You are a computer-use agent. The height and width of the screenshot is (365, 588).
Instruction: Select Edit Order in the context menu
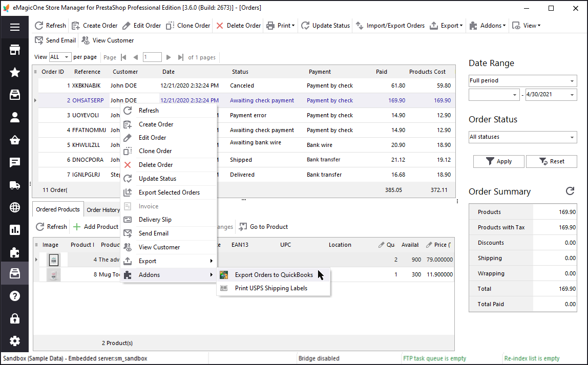[169, 138]
